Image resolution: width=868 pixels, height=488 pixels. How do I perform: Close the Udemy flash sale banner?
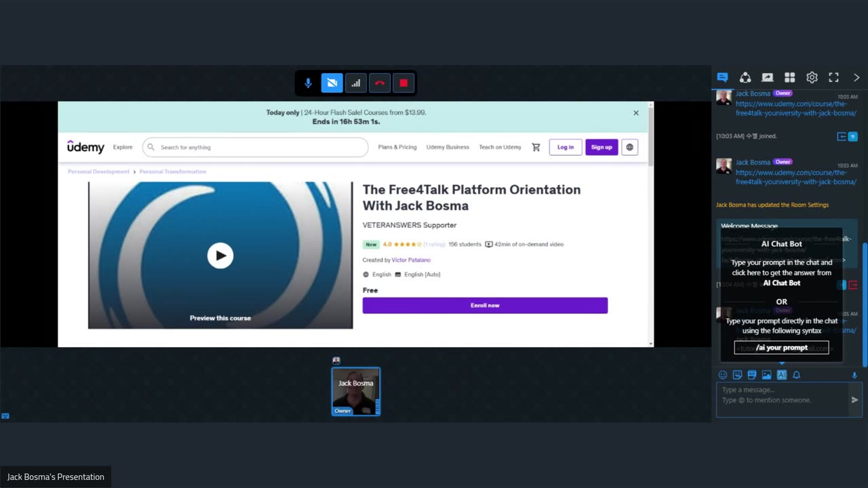tap(636, 113)
